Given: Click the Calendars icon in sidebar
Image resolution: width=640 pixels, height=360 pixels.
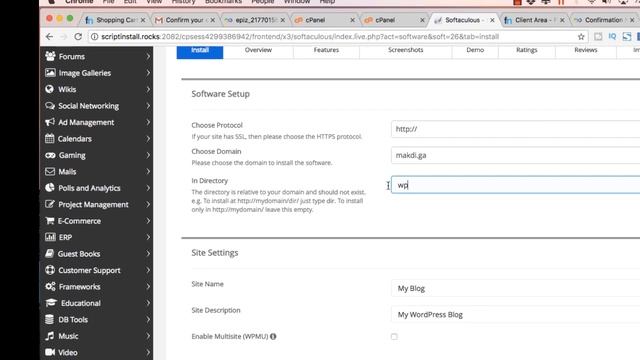Looking at the screenshot, I should pos(50,138).
